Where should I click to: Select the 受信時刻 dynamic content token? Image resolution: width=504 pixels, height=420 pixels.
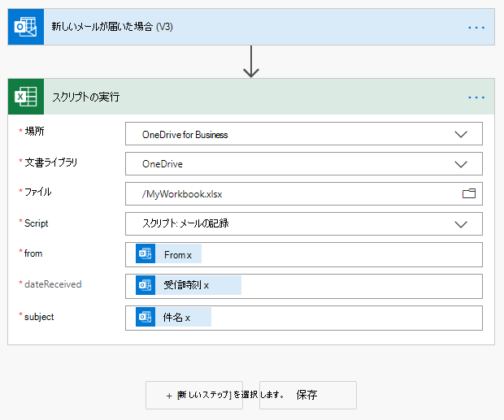point(189,285)
